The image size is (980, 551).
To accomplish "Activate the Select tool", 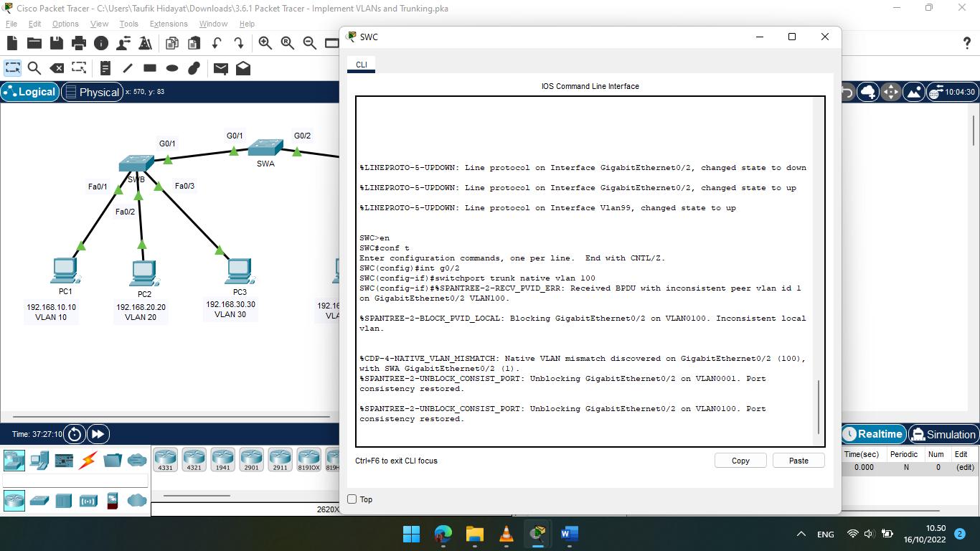I will 12,68.
